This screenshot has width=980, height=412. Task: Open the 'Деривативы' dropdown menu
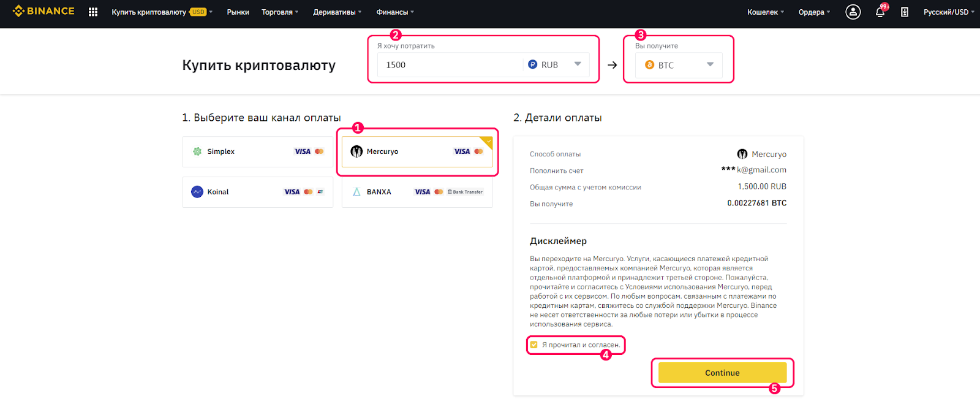337,12
